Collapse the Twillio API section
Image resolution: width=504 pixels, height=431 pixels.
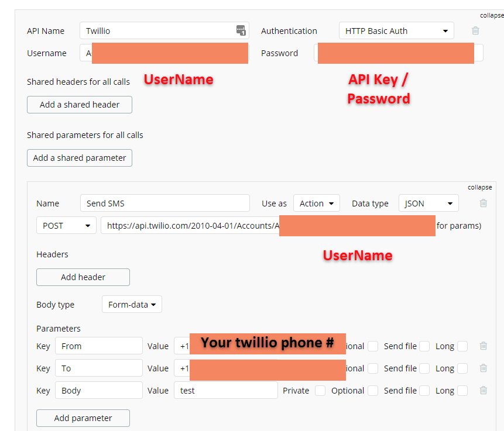492,15
